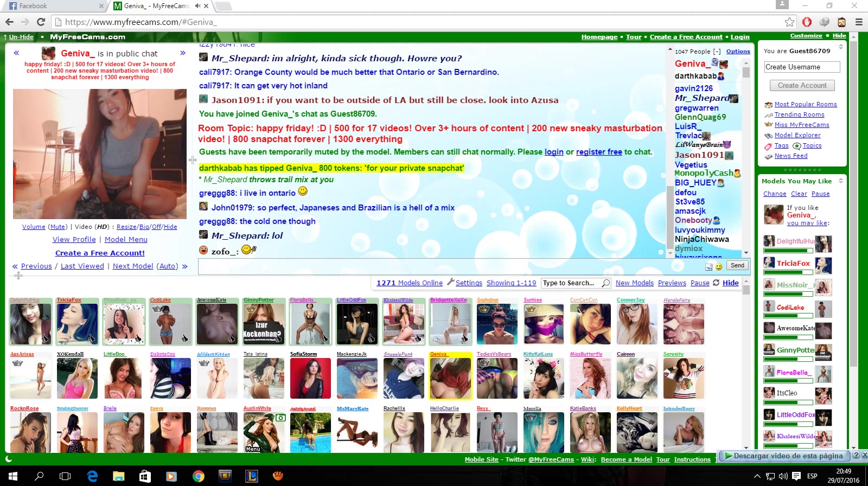Pause the Models You May Like list
868x486 pixels.
[820, 194]
